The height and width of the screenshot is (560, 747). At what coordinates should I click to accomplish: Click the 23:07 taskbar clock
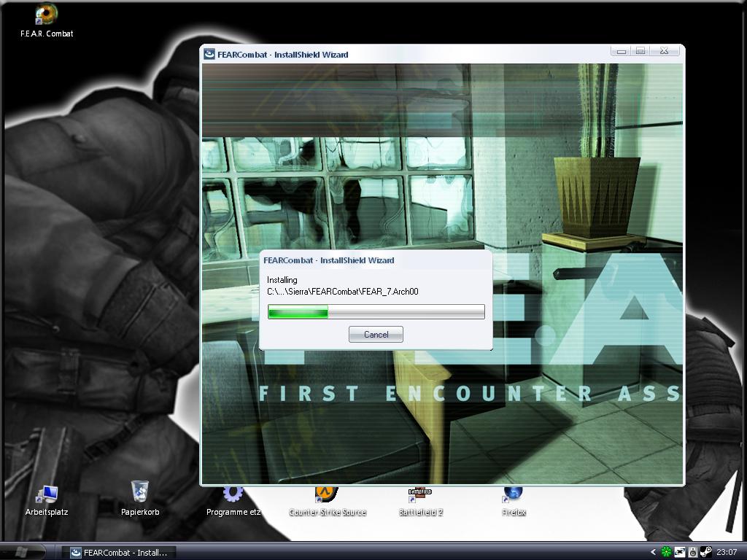(x=727, y=553)
